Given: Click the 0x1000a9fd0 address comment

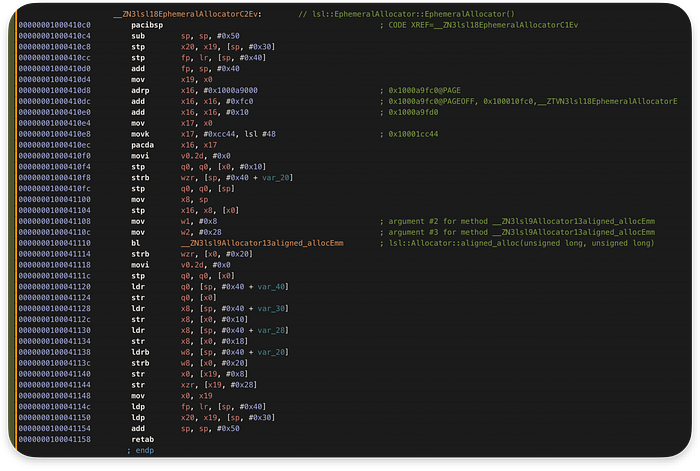Looking at the screenshot, I should 413,112.
